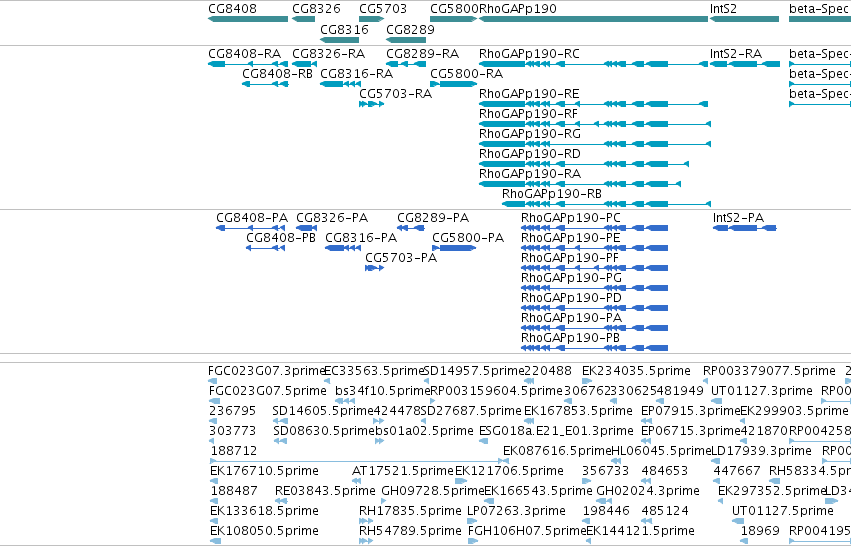
Task: Click protein IntS2-PA
Action: [745, 228]
